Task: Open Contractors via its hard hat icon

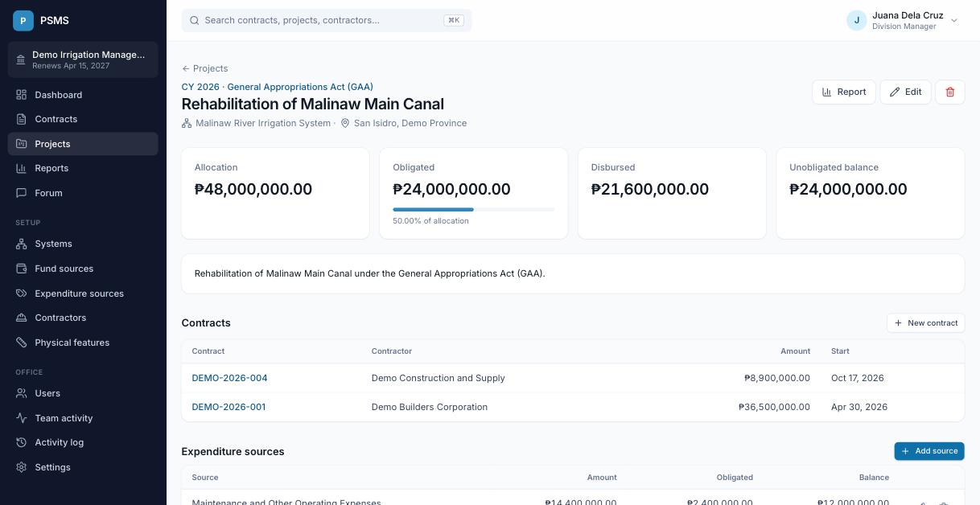Action: 22,318
